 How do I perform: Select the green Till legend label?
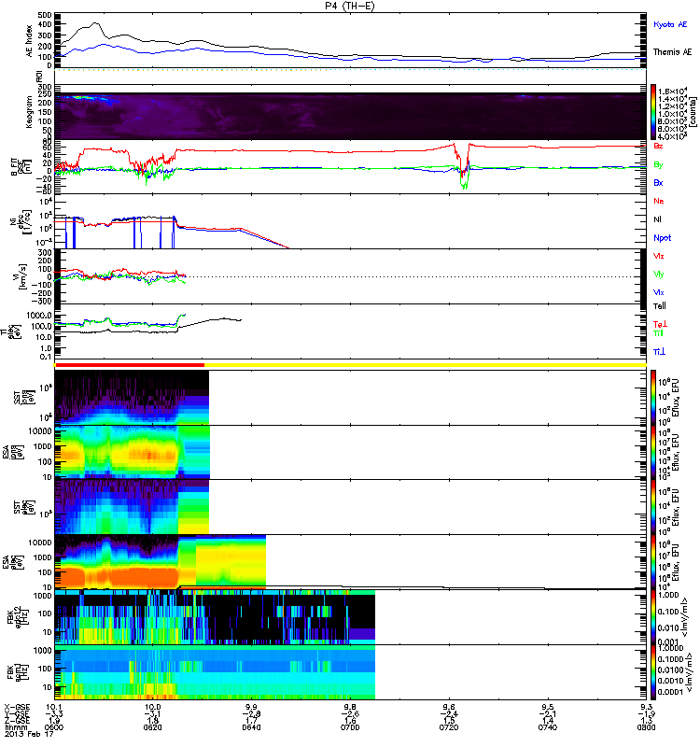658,333
